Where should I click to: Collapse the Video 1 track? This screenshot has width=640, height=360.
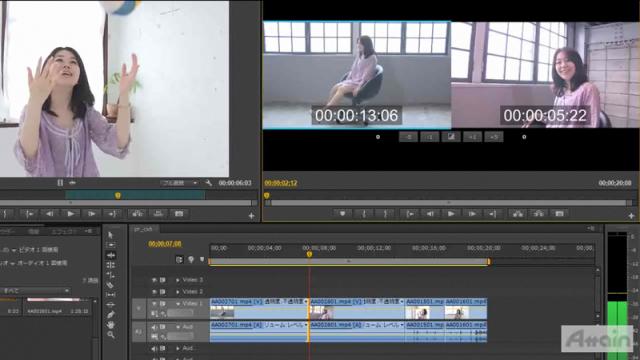click(178, 304)
